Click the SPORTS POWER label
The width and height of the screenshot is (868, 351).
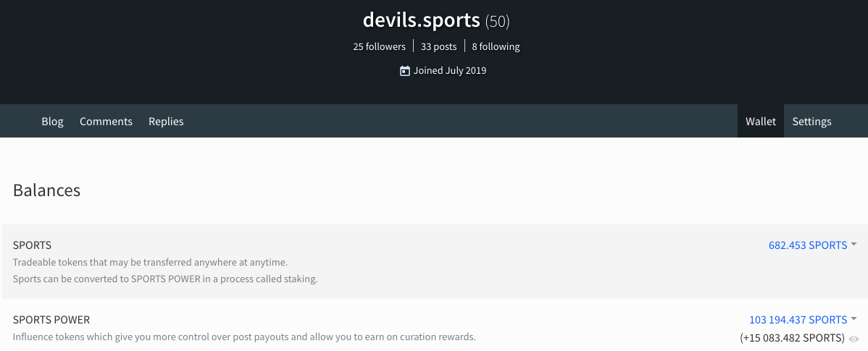point(51,319)
